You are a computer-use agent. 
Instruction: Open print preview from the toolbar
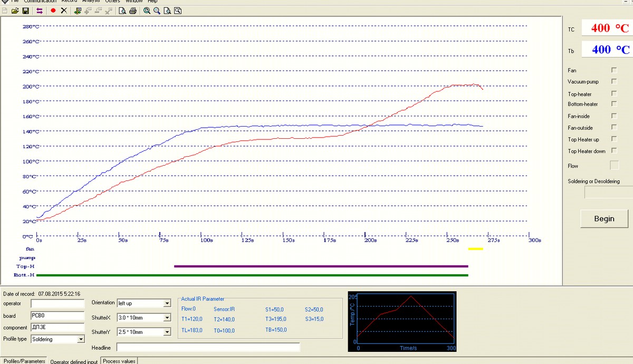122,11
